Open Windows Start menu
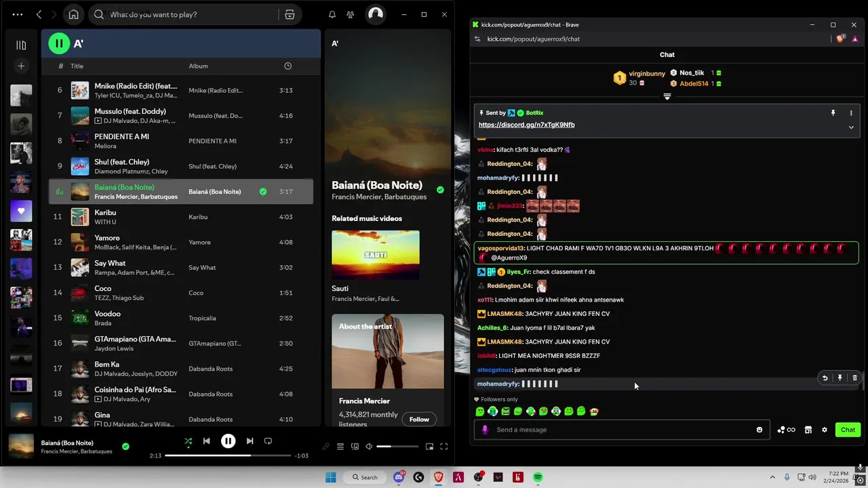The width and height of the screenshot is (868, 488). pyautogui.click(x=331, y=477)
